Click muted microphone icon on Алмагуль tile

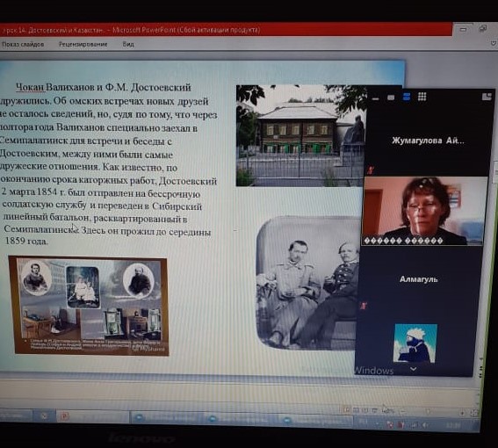click(364, 306)
